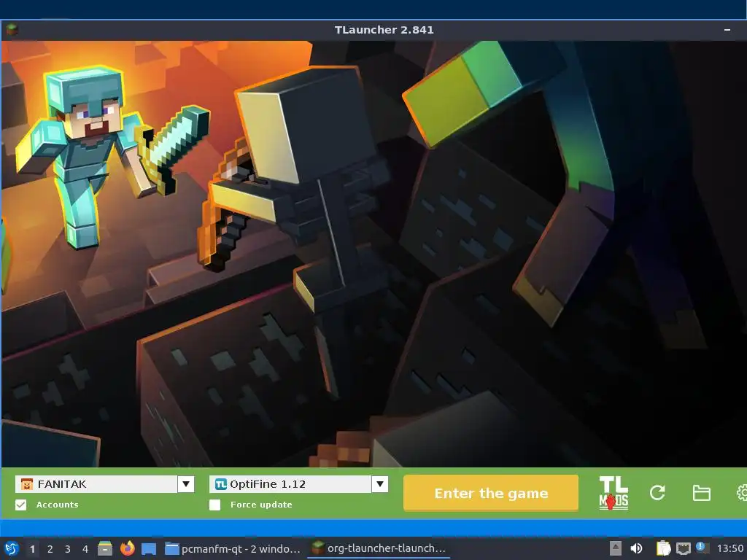Open the file manager launcher in taskbar
The width and height of the screenshot is (747, 560).
click(x=105, y=548)
